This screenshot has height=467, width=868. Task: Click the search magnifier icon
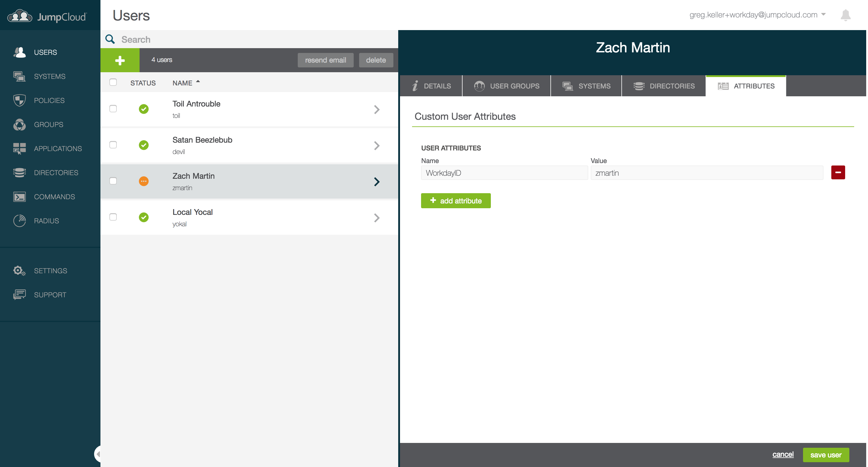[x=110, y=39]
